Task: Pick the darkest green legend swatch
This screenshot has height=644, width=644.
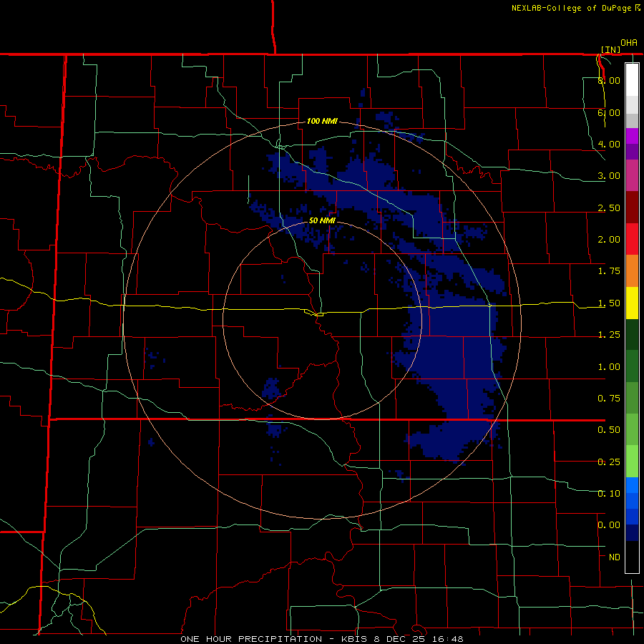Action: pos(632,334)
